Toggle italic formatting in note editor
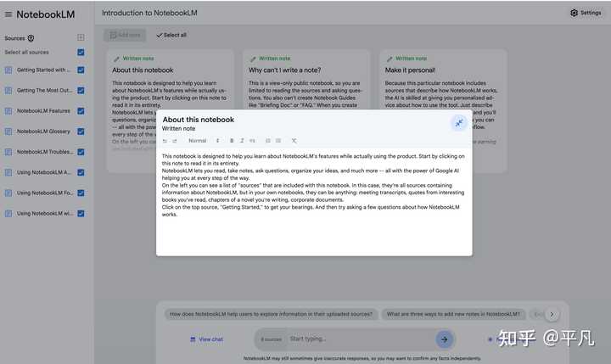The width and height of the screenshot is (611, 364). point(242,141)
